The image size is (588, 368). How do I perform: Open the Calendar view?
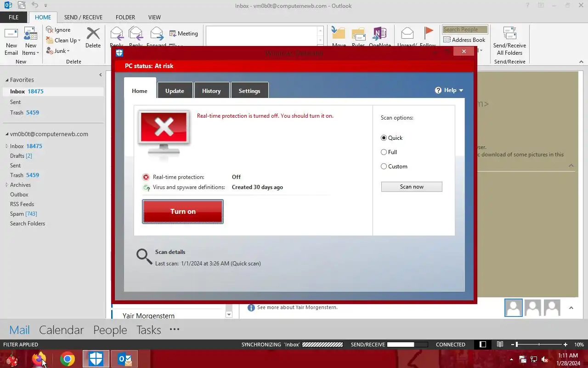pyautogui.click(x=61, y=330)
